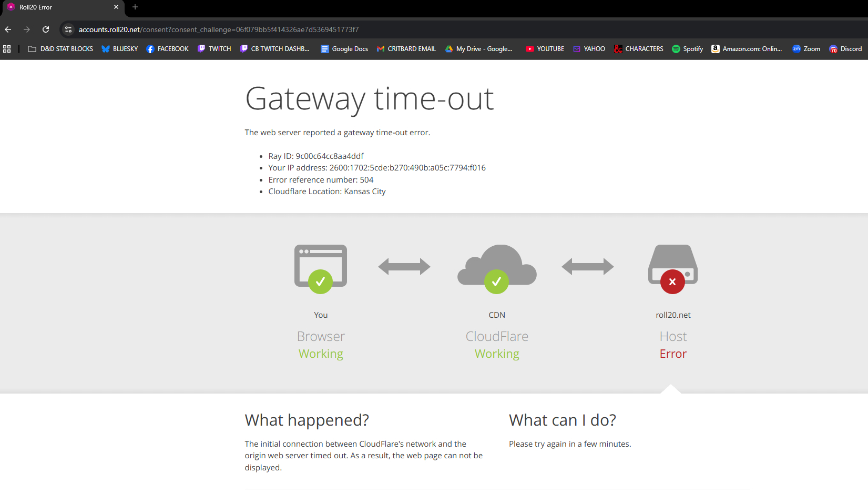868x493 pixels.
Task: Click the browser back arrow button
Action: (8, 29)
